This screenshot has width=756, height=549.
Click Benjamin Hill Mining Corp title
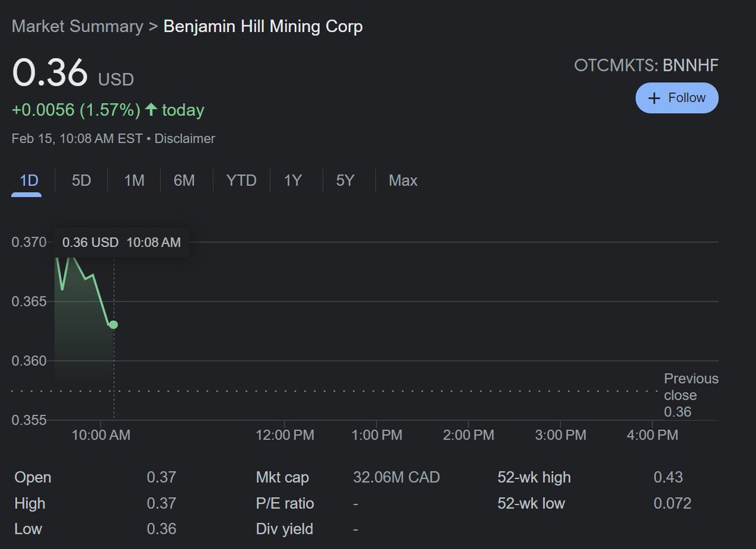click(263, 26)
